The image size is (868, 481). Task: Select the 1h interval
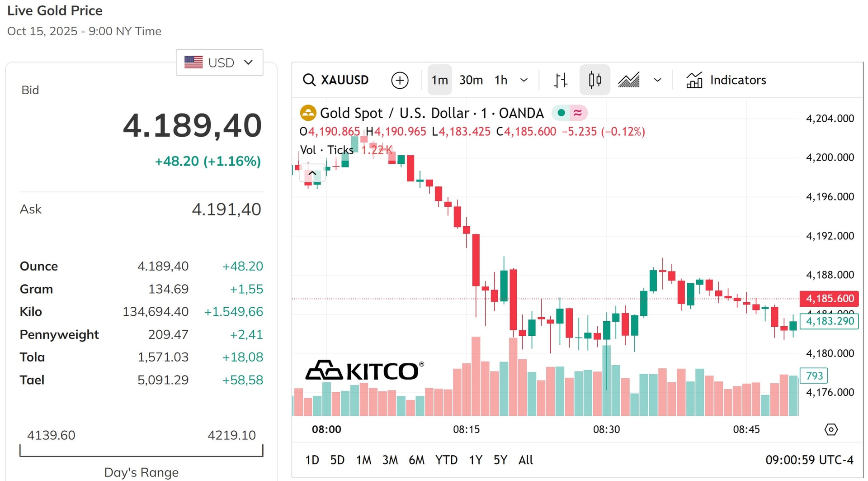coord(501,80)
